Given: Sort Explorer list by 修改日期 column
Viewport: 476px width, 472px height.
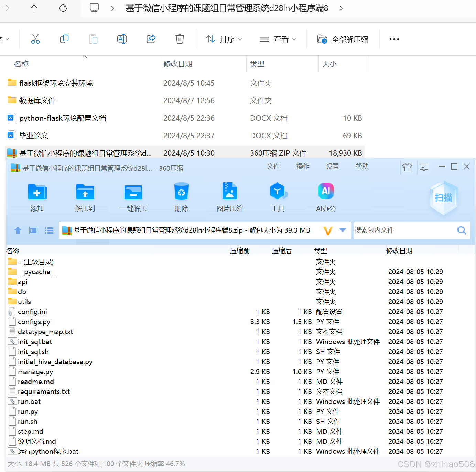Looking at the screenshot, I should point(178,64).
